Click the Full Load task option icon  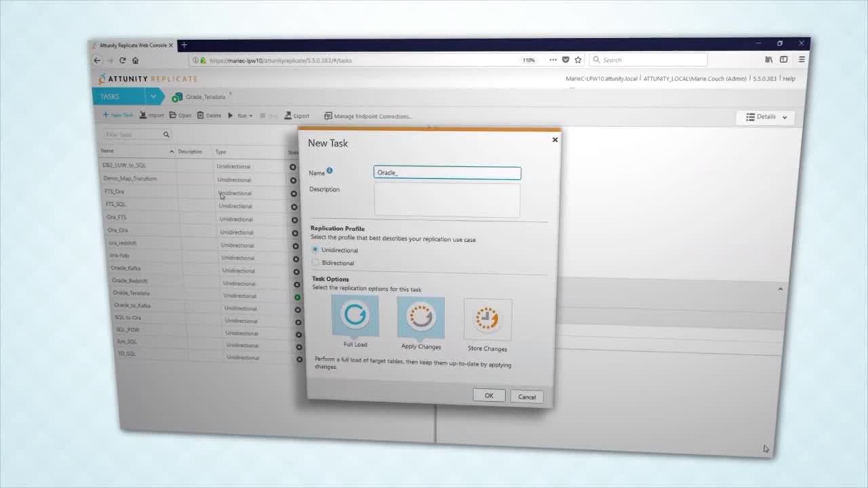pyautogui.click(x=355, y=315)
